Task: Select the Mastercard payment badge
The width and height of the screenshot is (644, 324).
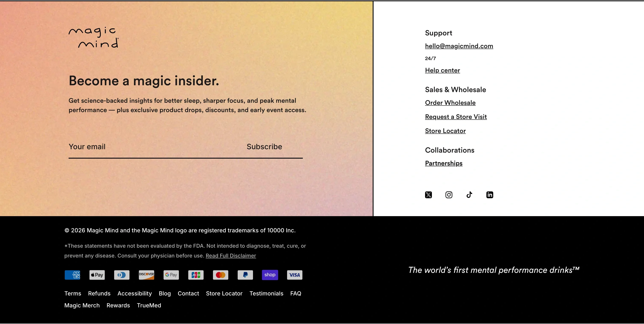Action: coord(220,275)
